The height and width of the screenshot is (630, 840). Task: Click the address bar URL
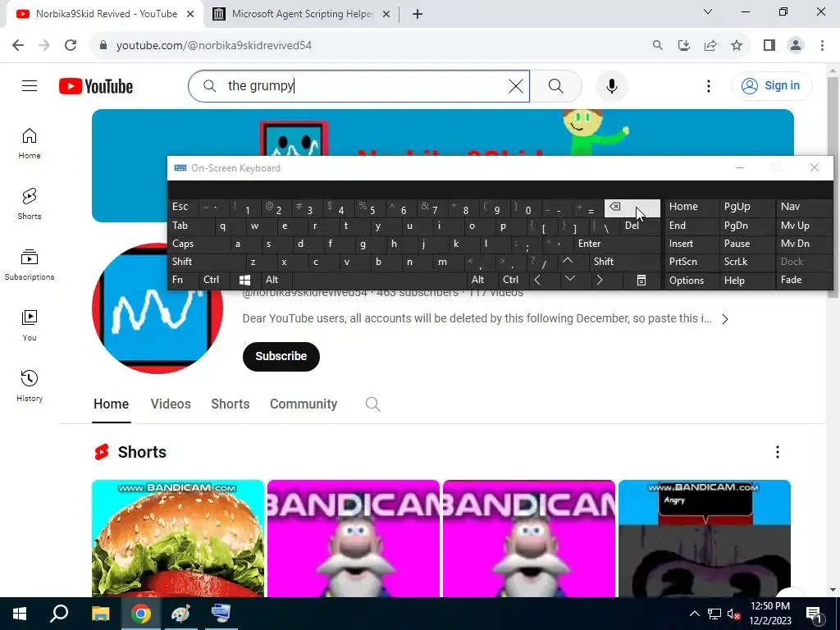[x=214, y=46]
